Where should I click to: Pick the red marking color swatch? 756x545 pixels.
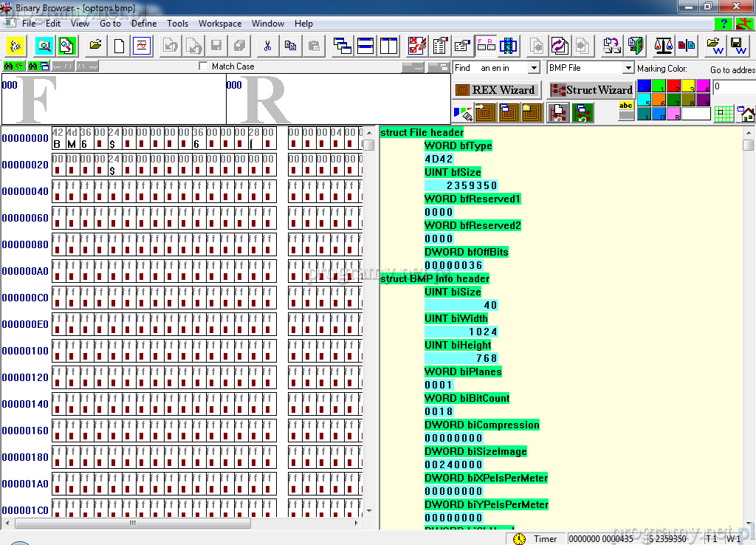673,86
